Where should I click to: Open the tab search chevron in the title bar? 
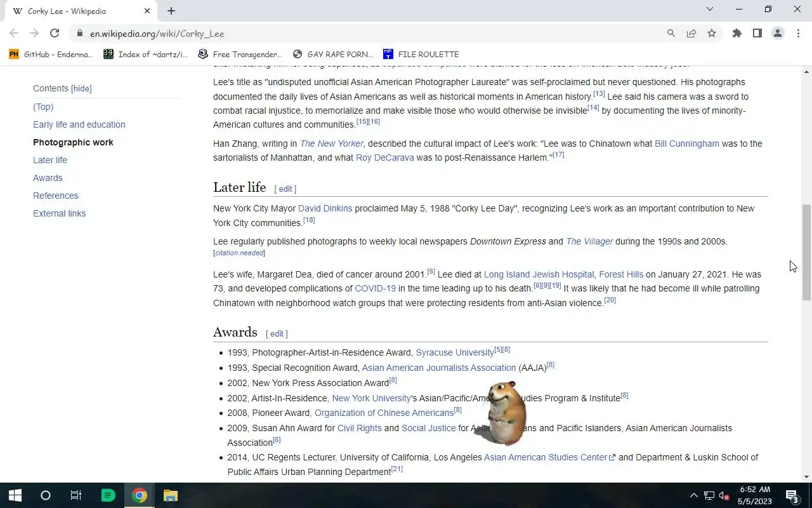click(x=710, y=10)
